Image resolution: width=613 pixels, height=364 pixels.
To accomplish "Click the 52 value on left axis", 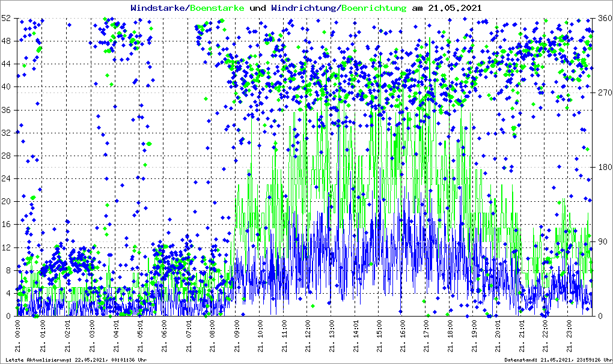I will (x=6, y=18).
